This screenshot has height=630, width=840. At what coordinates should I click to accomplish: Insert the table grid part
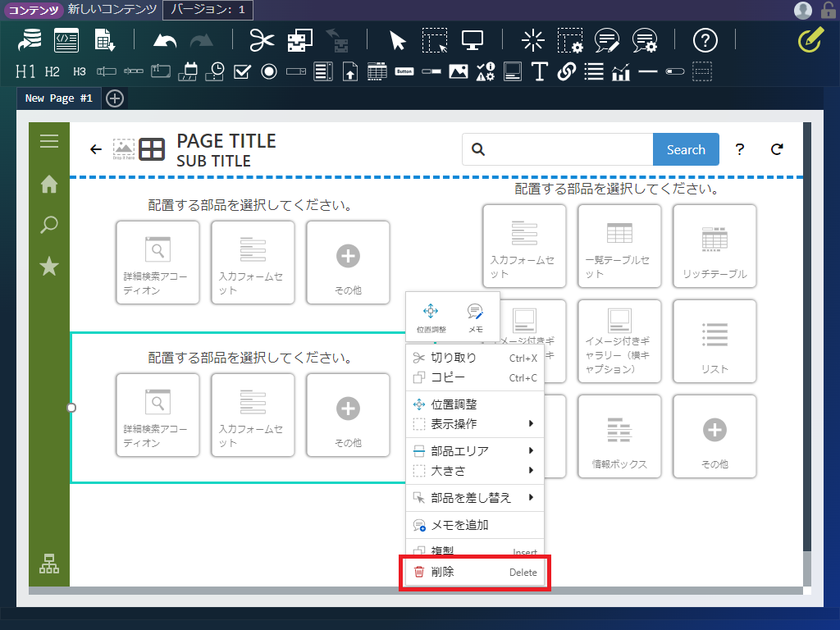pyautogui.click(x=377, y=71)
